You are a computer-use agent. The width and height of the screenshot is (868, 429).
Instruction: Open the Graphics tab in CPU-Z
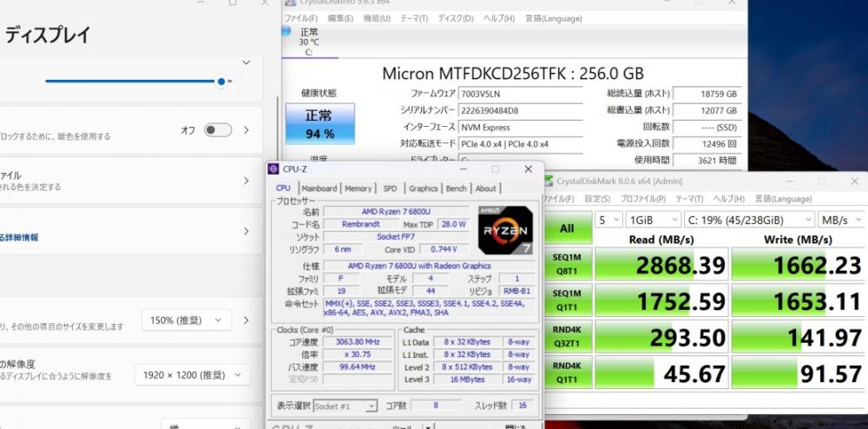[424, 188]
